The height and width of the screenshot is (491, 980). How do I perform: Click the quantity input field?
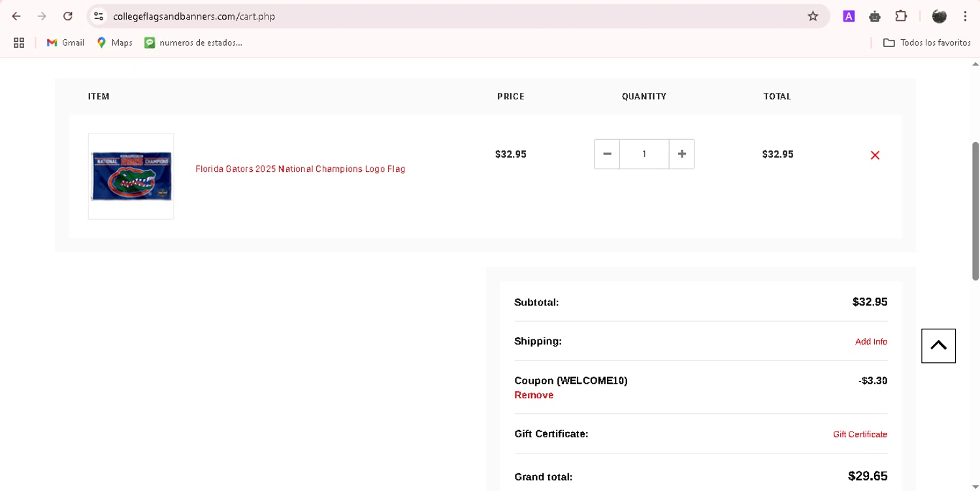tap(644, 154)
